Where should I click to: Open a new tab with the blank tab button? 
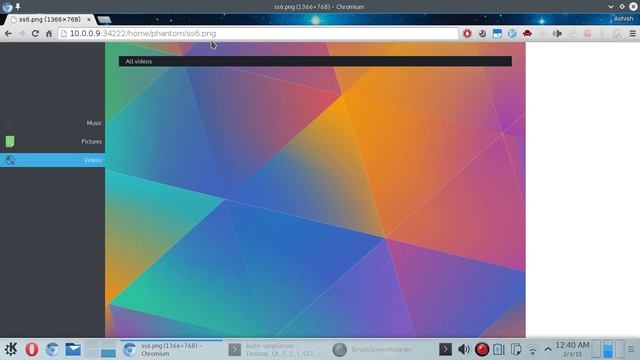coord(104,19)
